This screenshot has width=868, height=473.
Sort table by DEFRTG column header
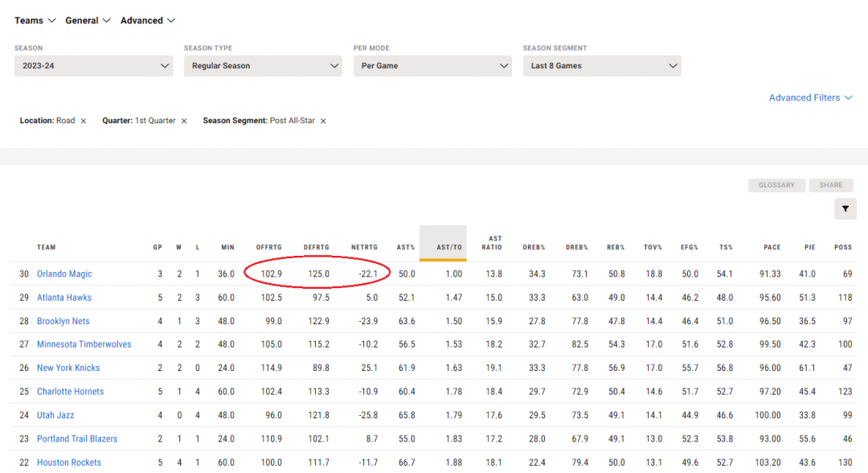tap(317, 248)
